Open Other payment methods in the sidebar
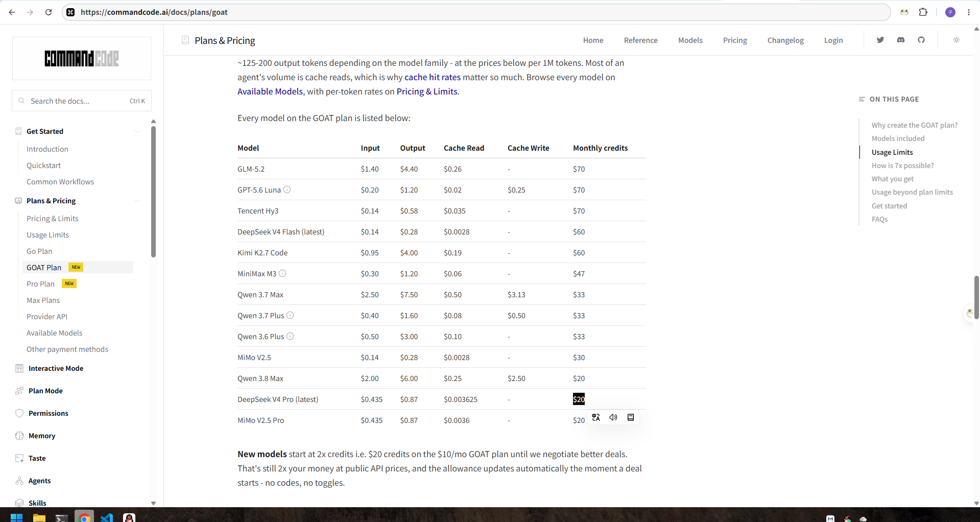The width and height of the screenshot is (980, 522). click(x=67, y=349)
